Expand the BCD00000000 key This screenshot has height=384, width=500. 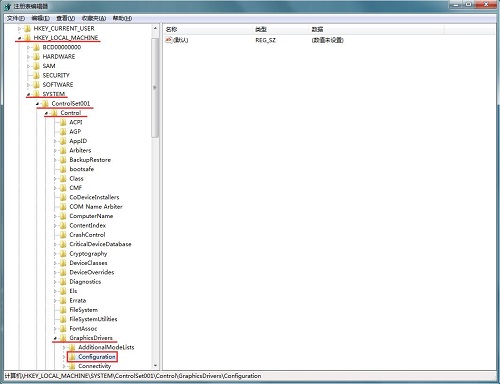click(x=29, y=47)
